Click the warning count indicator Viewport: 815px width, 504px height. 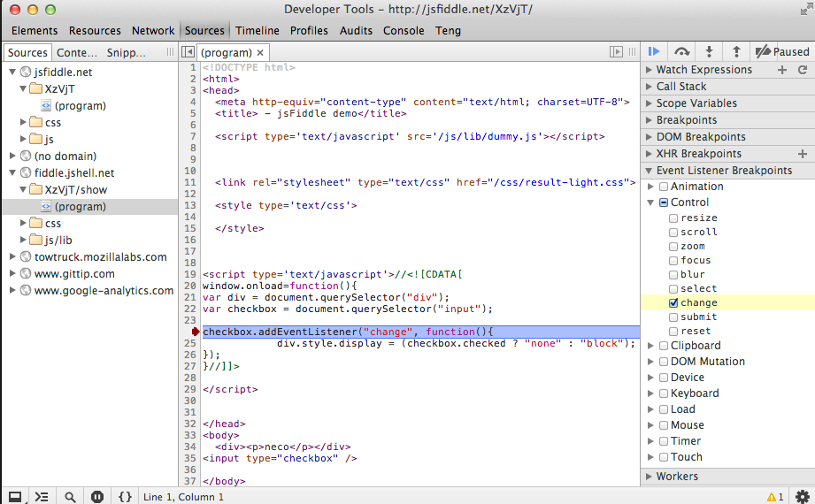[775, 497]
